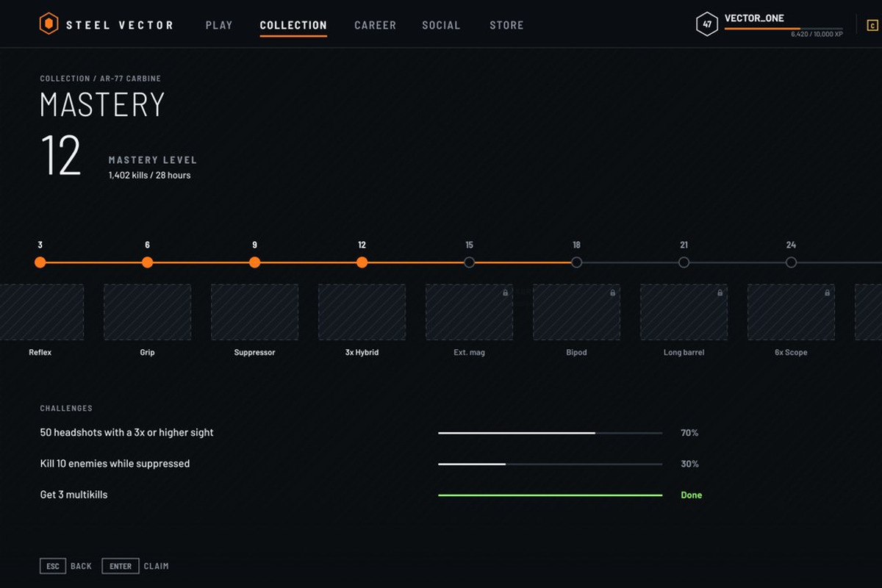The height and width of the screenshot is (588, 882).
Task: Click the green multikills progress bar
Action: click(x=550, y=495)
